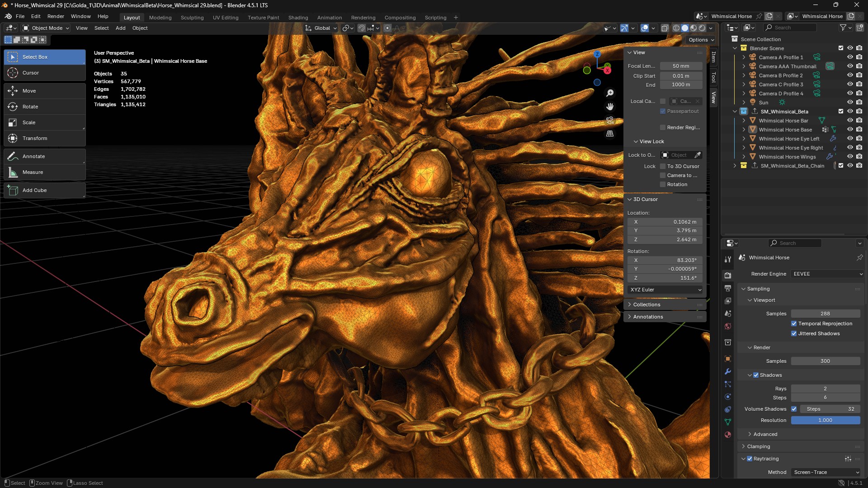Choose the Measure tool
868x488 pixels.
[44, 172]
